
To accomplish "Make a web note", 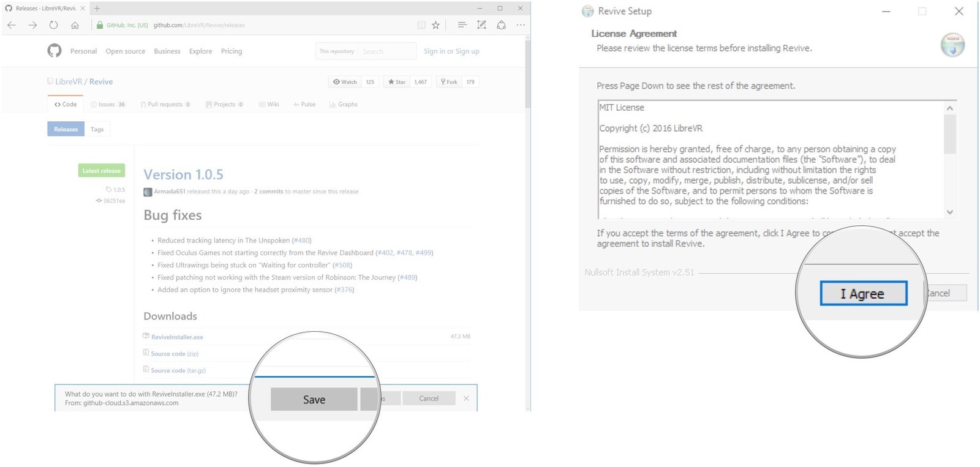I will [x=481, y=25].
